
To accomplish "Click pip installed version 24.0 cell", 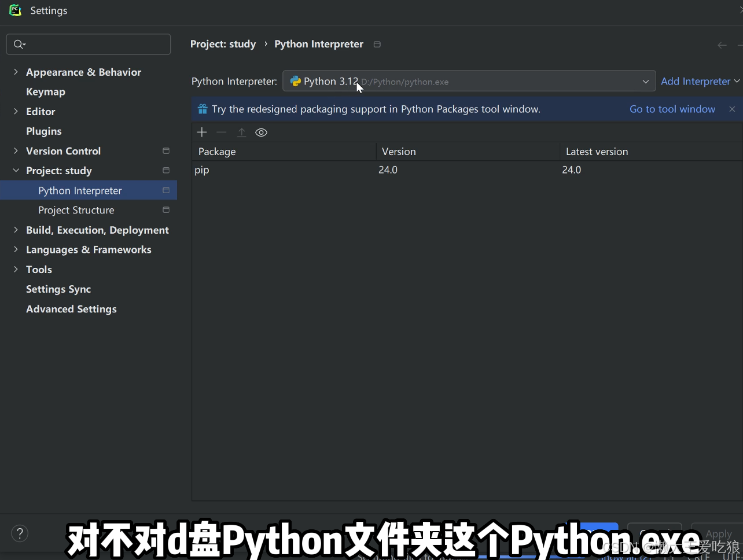I will [388, 170].
